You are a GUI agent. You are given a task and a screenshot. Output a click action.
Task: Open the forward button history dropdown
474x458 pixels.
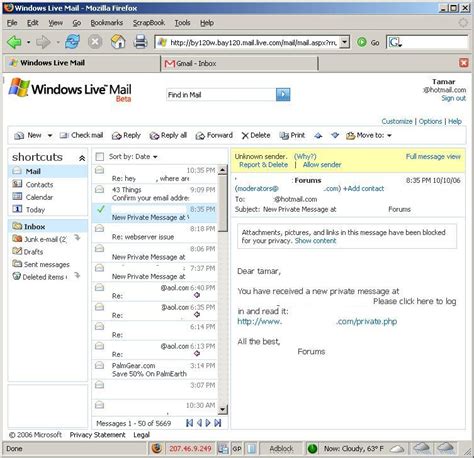57,42
